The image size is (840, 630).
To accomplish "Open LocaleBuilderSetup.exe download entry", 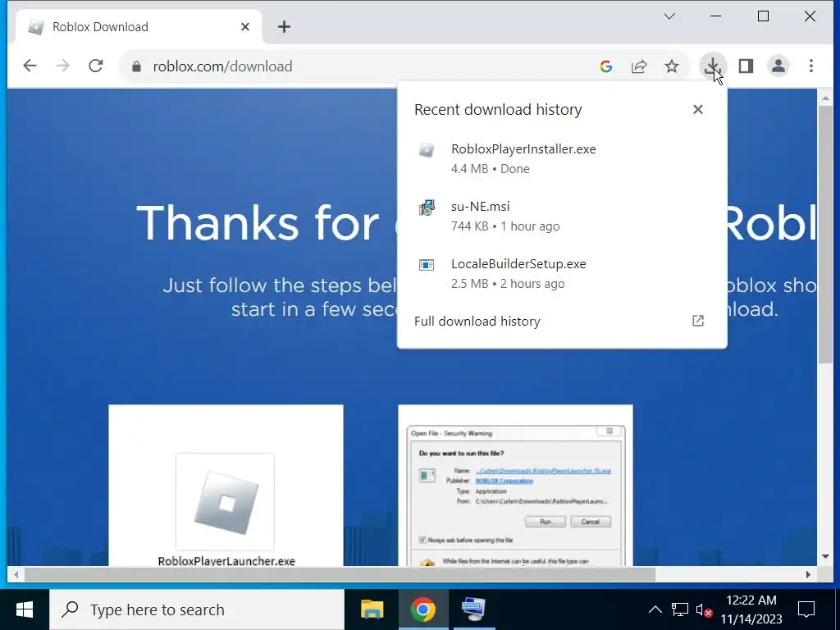I will tap(562, 273).
